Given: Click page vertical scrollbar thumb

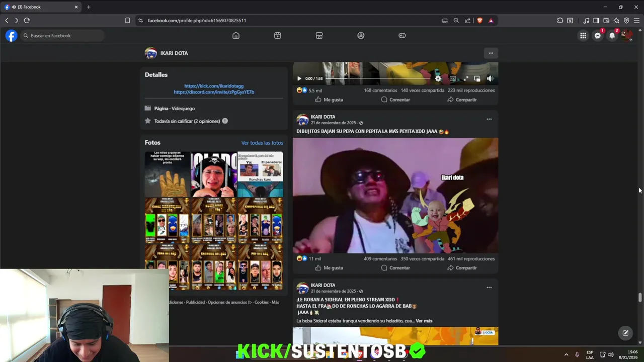Looking at the screenshot, I should point(640,297).
